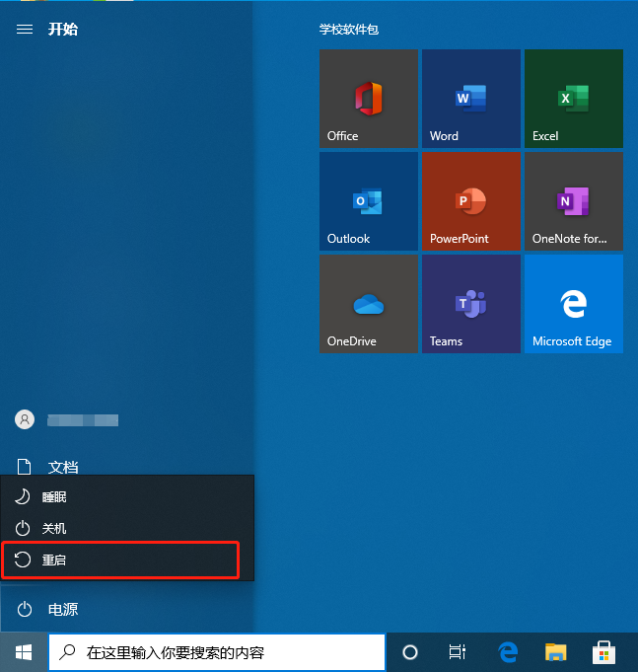Open Task View from the taskbar
The height and width of the screenshot is (672, 638).
coord(458,652)
